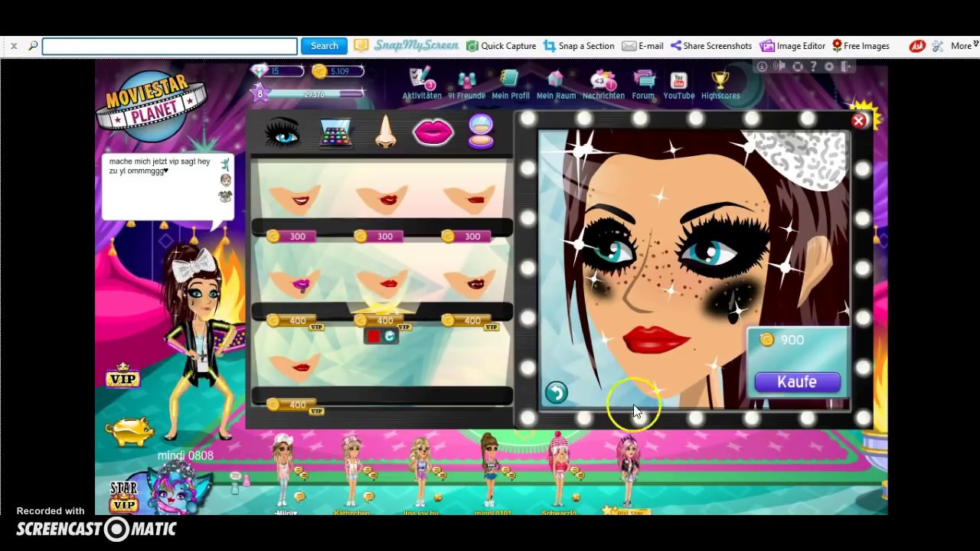980x551 pixels.
Task: Open the eyes makeup category
Action: click(x=282, y=133)
